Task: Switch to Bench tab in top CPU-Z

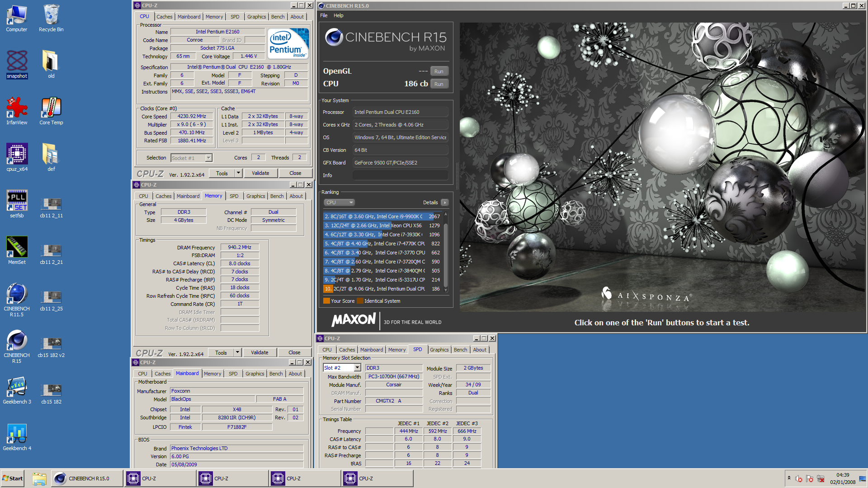Action: pyautogui.click(x=278, y=17)
